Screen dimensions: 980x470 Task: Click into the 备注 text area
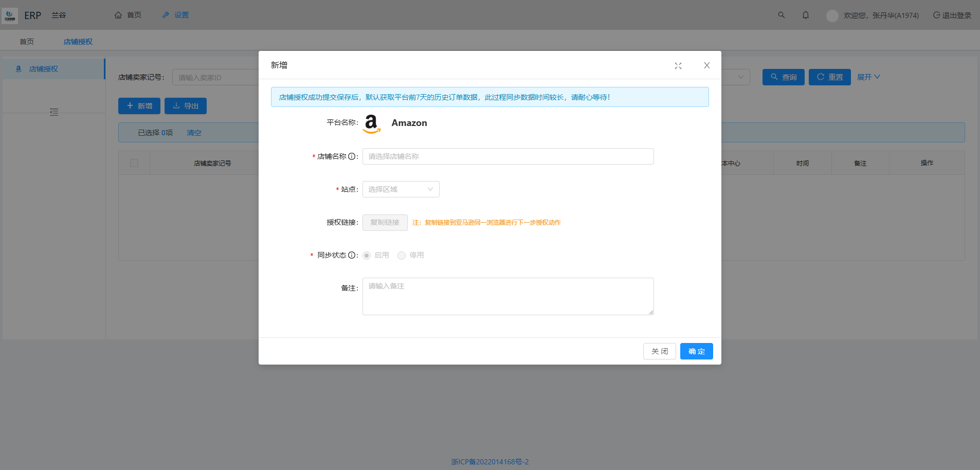coord(507,296)
